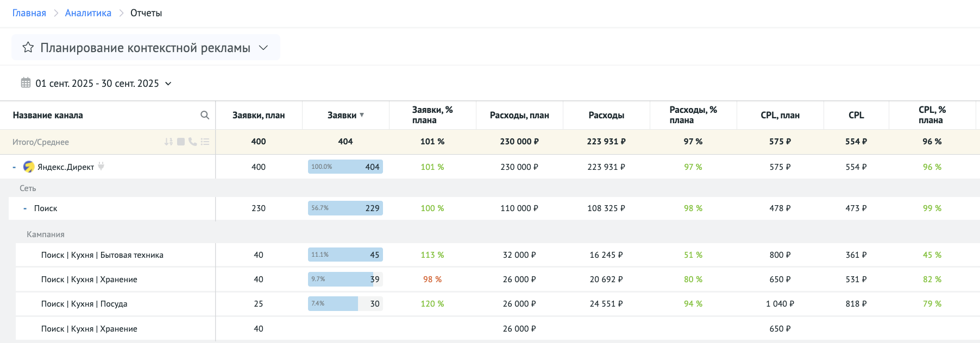
Task: Select the Поиск | Кухня | Посуда campaign
Action: coord(84,304)
